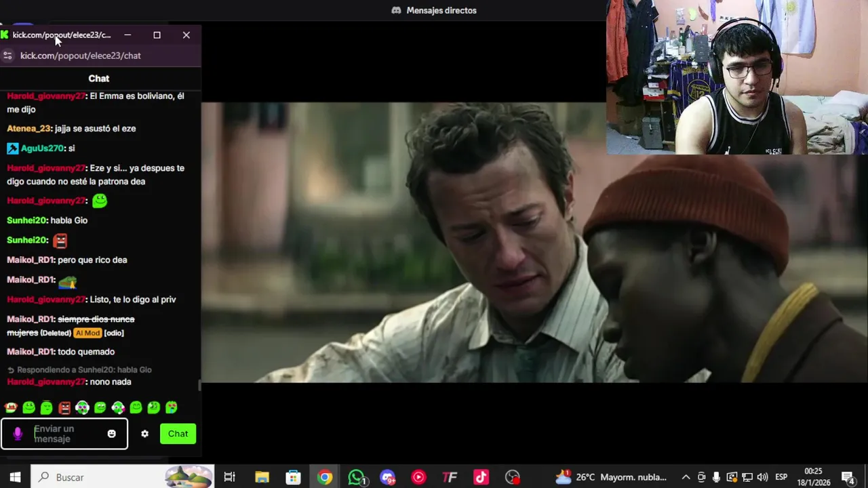Click the '[odio]' tag on the deleted message
868x488 pixels.
tap(114, 333)
